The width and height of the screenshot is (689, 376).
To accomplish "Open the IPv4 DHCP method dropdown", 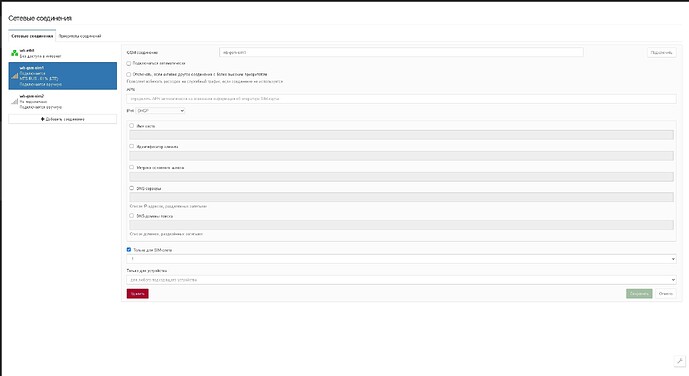I will point(160,111).
